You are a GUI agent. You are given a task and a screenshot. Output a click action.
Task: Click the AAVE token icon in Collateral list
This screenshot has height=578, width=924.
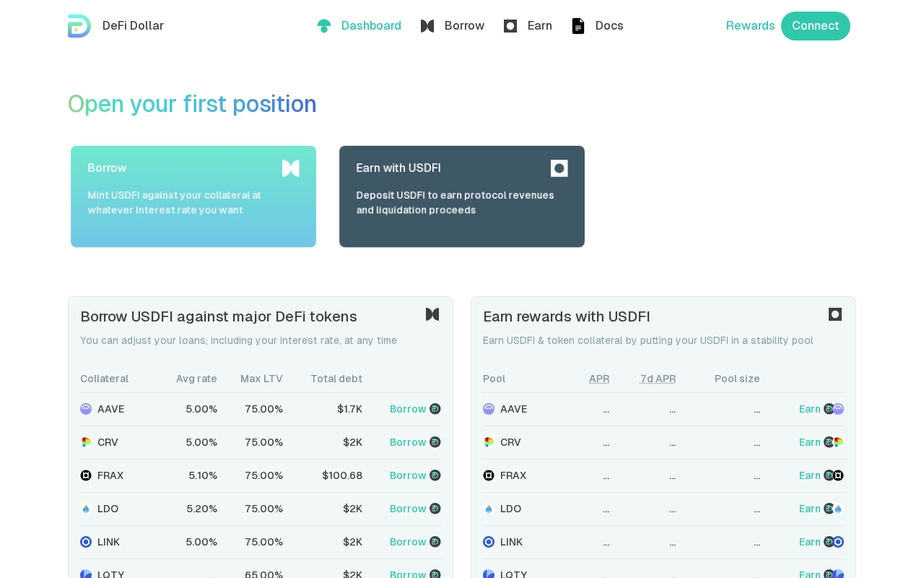tap(86, 409)
